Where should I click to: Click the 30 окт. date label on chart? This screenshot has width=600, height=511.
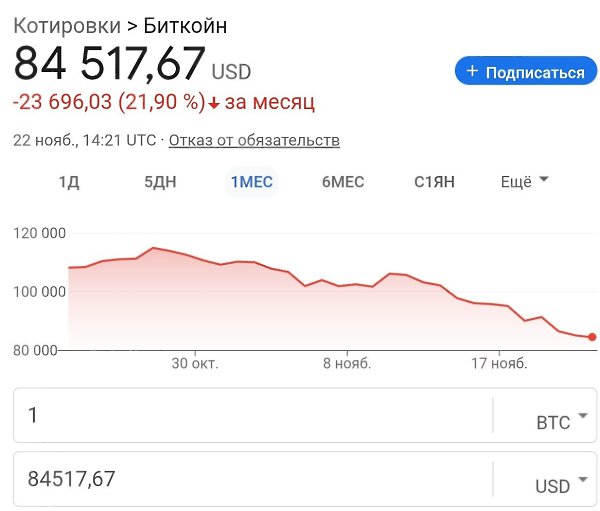[194, 363]
